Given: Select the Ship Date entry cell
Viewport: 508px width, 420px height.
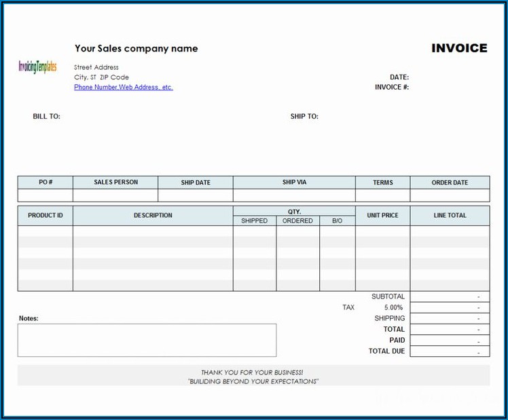Looking at the screenshot, I should coord(196,195).
